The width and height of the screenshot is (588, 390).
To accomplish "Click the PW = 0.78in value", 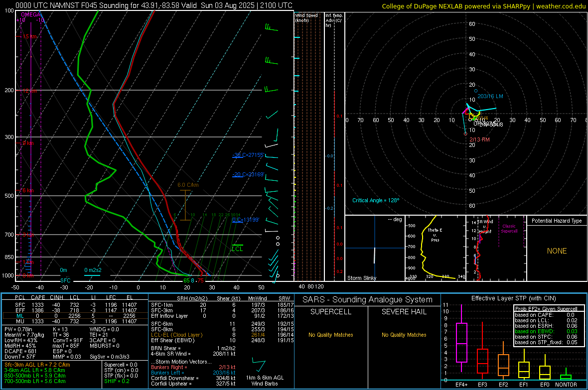I will click(x=20, y=329).
